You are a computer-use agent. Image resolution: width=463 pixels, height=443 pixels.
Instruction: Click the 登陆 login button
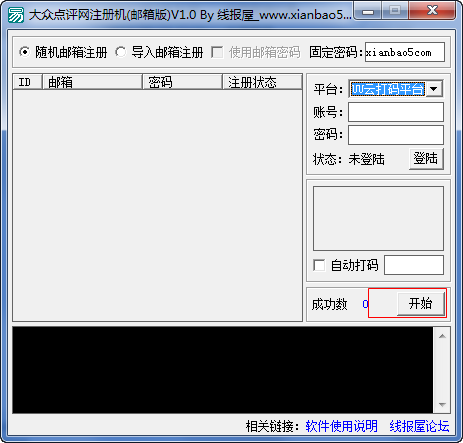[x=426, y=159]
